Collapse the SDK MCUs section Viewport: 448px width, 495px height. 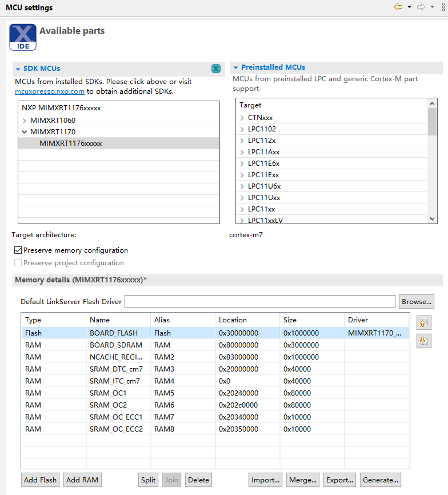[18, 69]
